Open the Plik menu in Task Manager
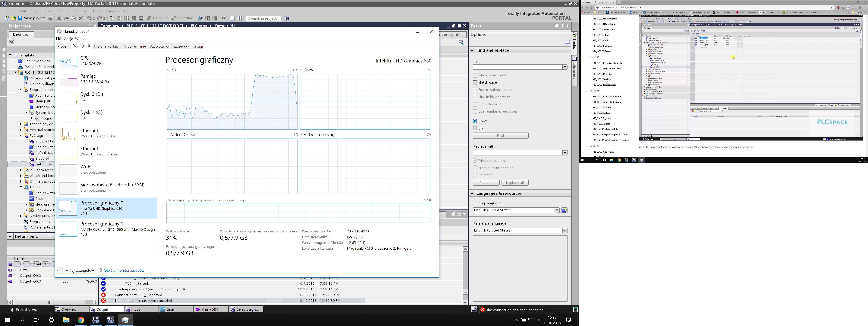 tap(59, 39)
